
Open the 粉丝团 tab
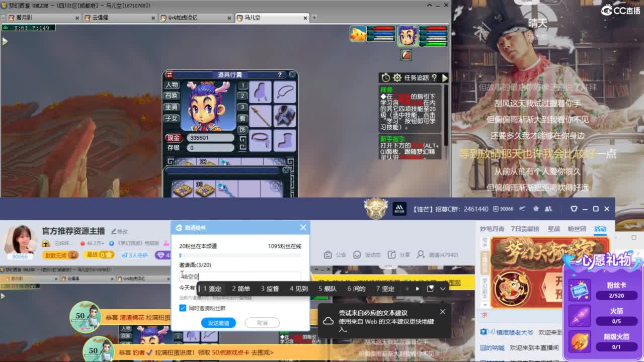tap(577, 229)
